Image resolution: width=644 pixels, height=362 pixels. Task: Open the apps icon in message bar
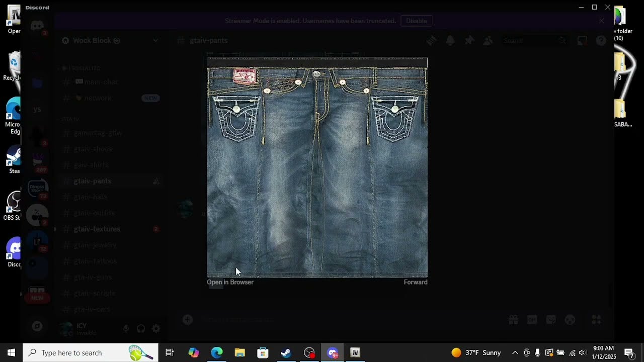(596, 320)
